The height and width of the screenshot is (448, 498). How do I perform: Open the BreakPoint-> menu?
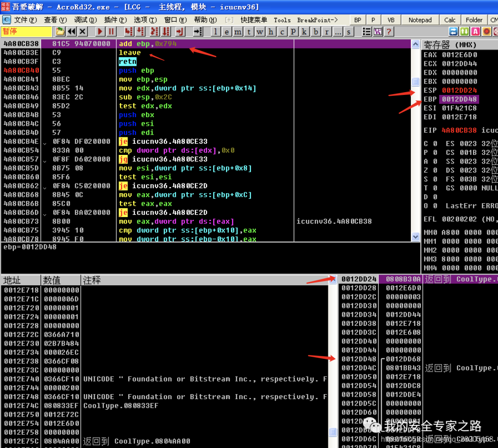coord(317,20)
